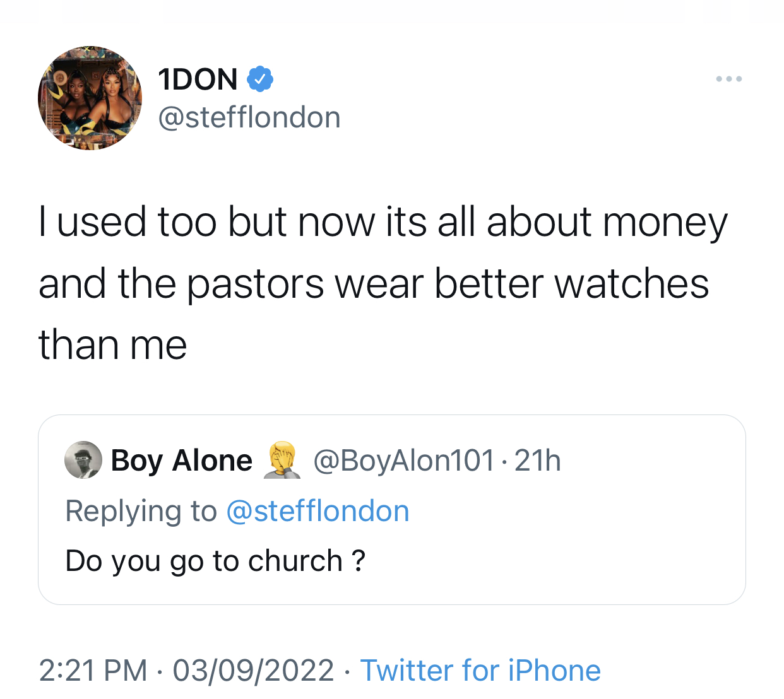The height and width of the screenshot is (699, 784).
Task: Click the 21h timestamp on quoted tweet
Action: pos(538,461)
